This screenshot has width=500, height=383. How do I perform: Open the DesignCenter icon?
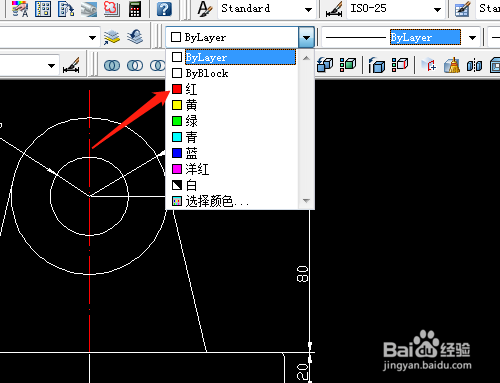[43, 9]
